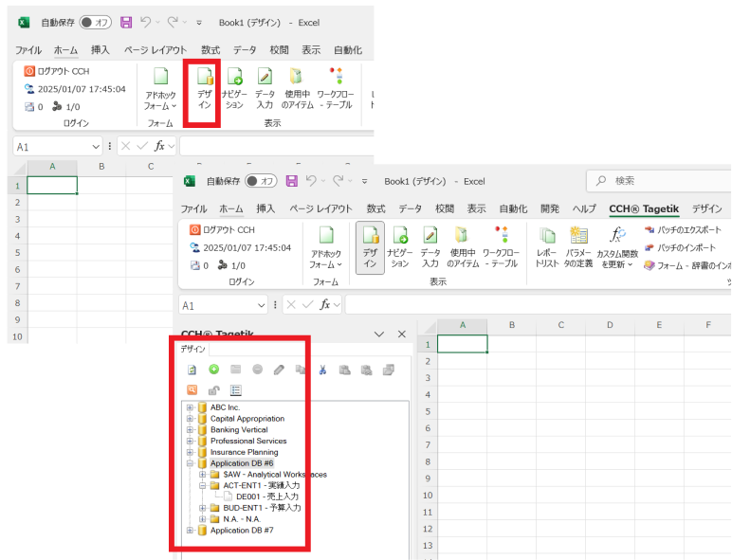Click the scissors cut icon in design pane

pos(322,370)
